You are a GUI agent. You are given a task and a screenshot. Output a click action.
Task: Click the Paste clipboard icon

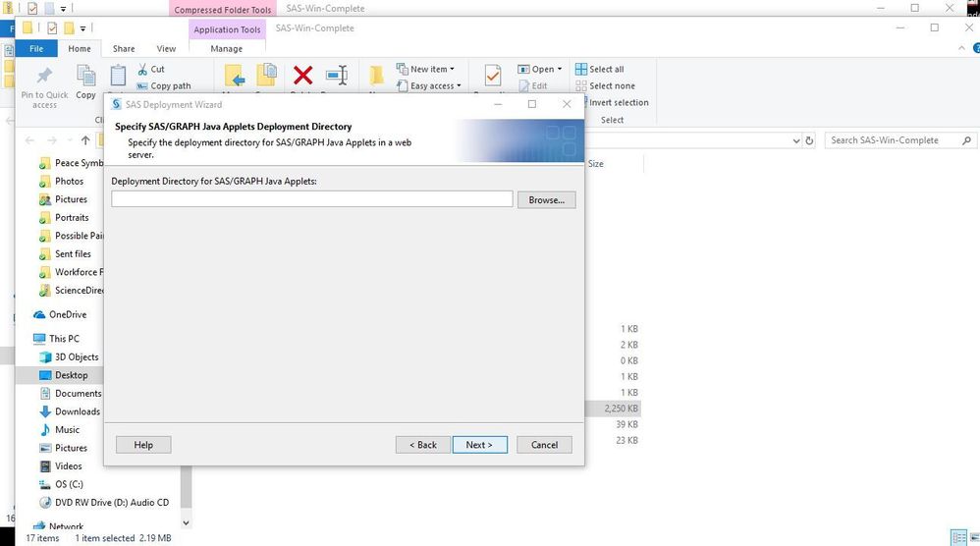coord(118,76)
